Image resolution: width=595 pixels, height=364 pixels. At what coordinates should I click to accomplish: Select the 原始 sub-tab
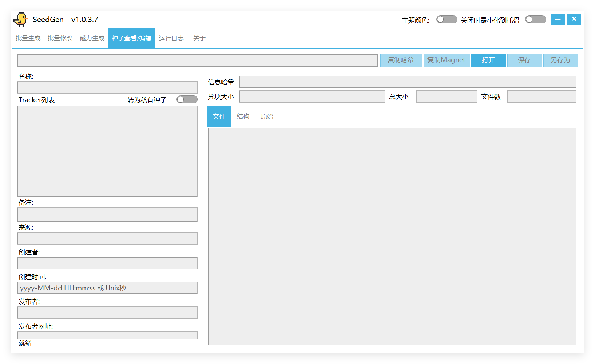click(267, 116)
